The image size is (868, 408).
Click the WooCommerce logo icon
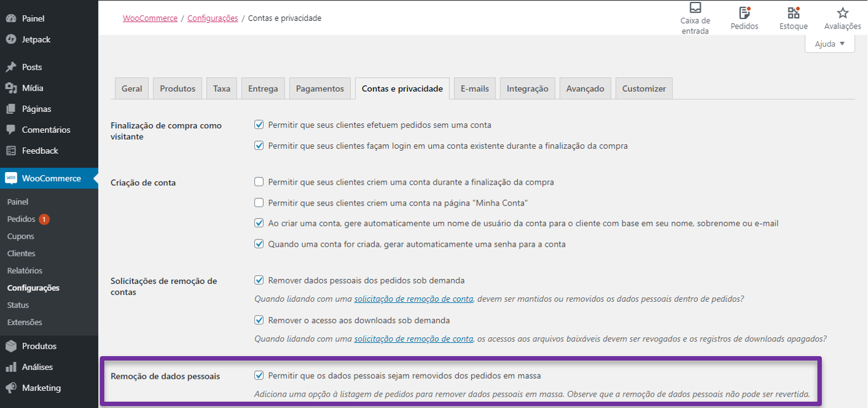click(11, 178)
